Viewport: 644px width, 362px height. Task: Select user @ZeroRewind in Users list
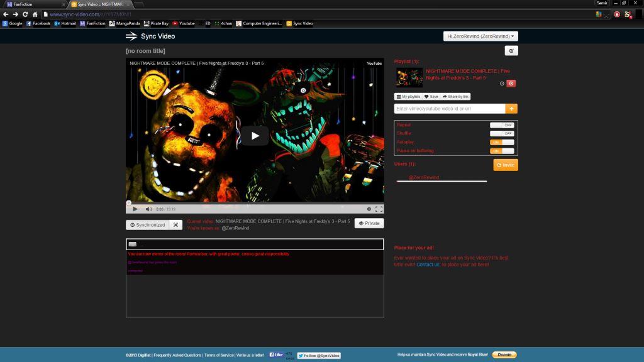pyautogui.click(x=423, y=177)
